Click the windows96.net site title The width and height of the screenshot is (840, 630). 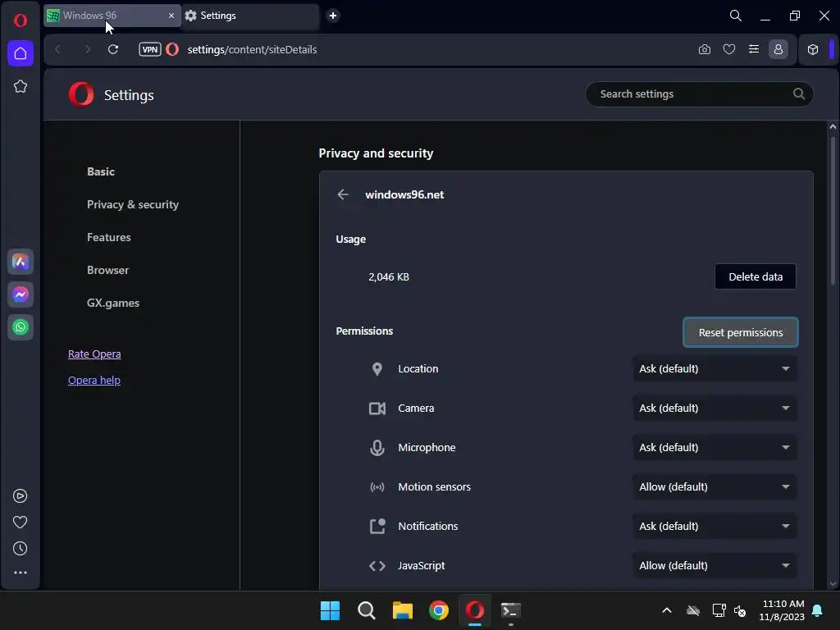click(x=404, y=194)
